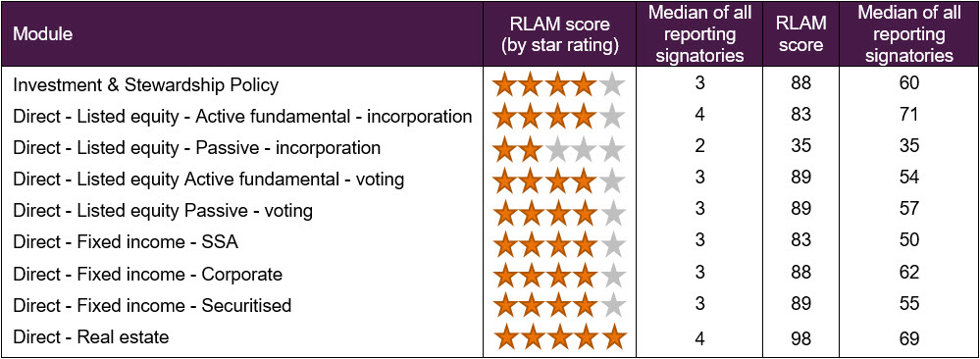This screenshot has width=980, height=359.
Task: Click the star rating for Fixed income Corporate
Action: pyautogui.click(x=559, y=276)
